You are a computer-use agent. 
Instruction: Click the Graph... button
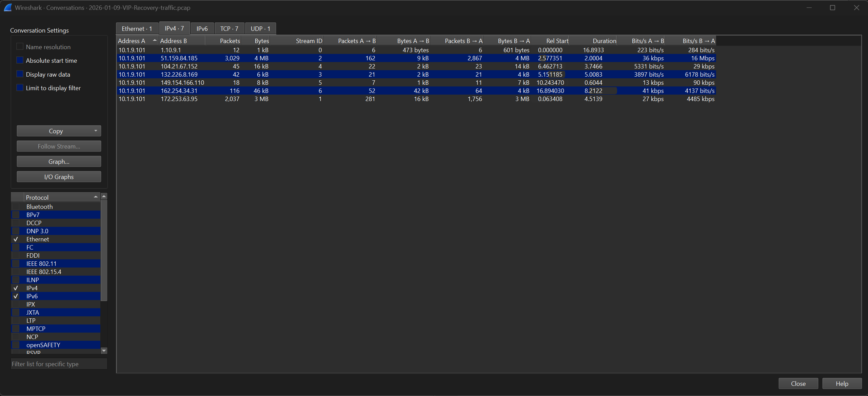59,161
